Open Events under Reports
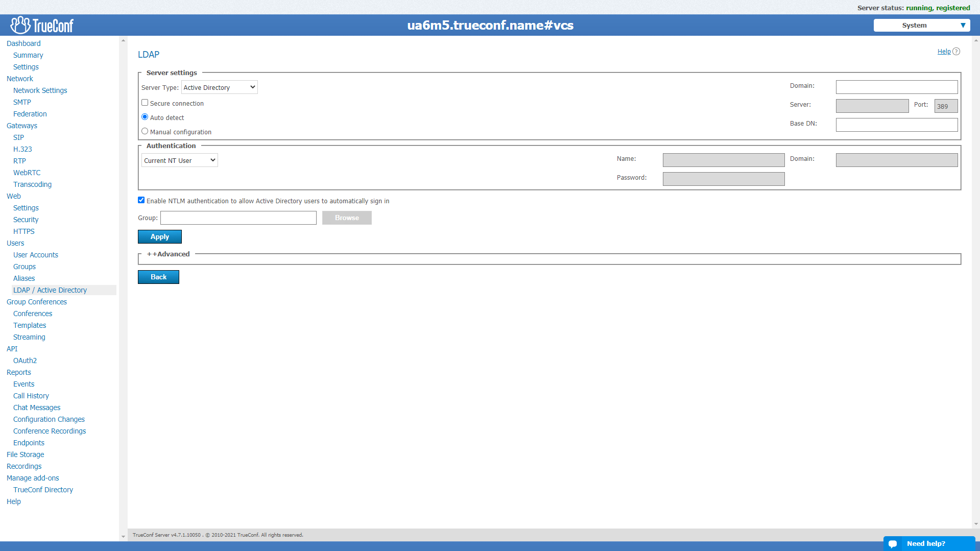 pos(24,384)
